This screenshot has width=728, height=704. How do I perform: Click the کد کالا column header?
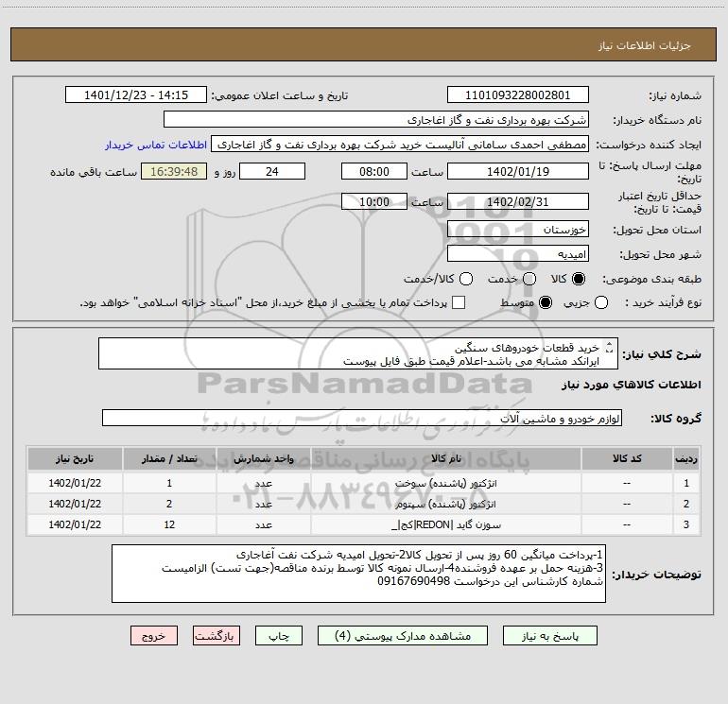[x=627, y=458]
